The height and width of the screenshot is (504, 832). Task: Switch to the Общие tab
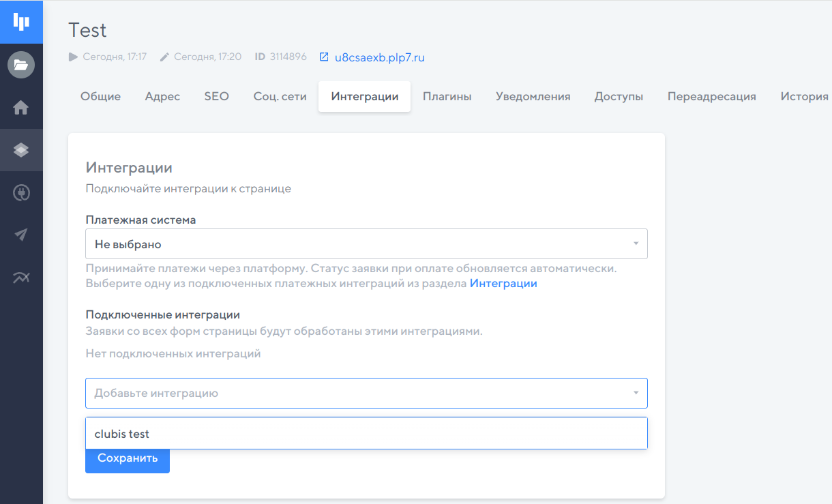pos(100,96)
